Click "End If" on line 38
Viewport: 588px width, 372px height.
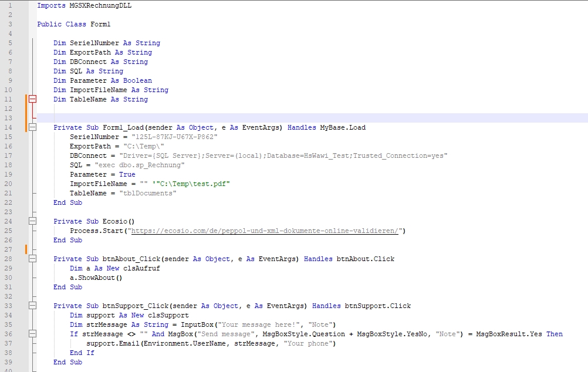coord(82,353)
